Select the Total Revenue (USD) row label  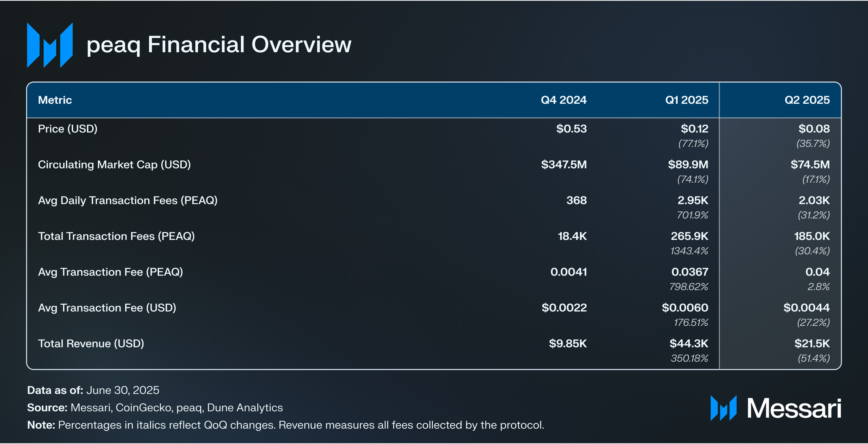point(91,344)
